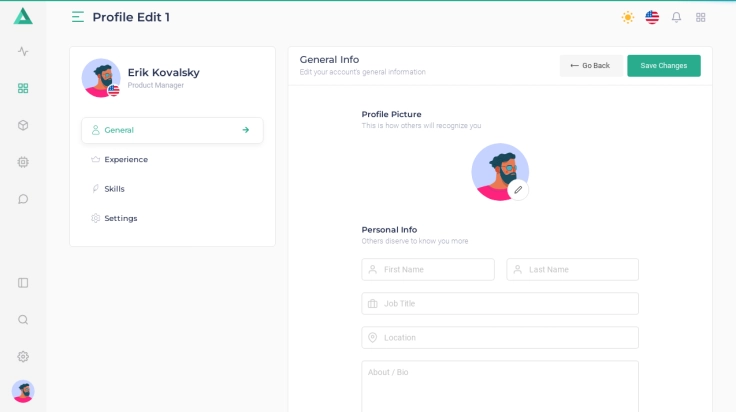This screenshot has width=736, height=412.
Task: Toggle the hamburger menu icon beside title
Action: tap(78, 17)
